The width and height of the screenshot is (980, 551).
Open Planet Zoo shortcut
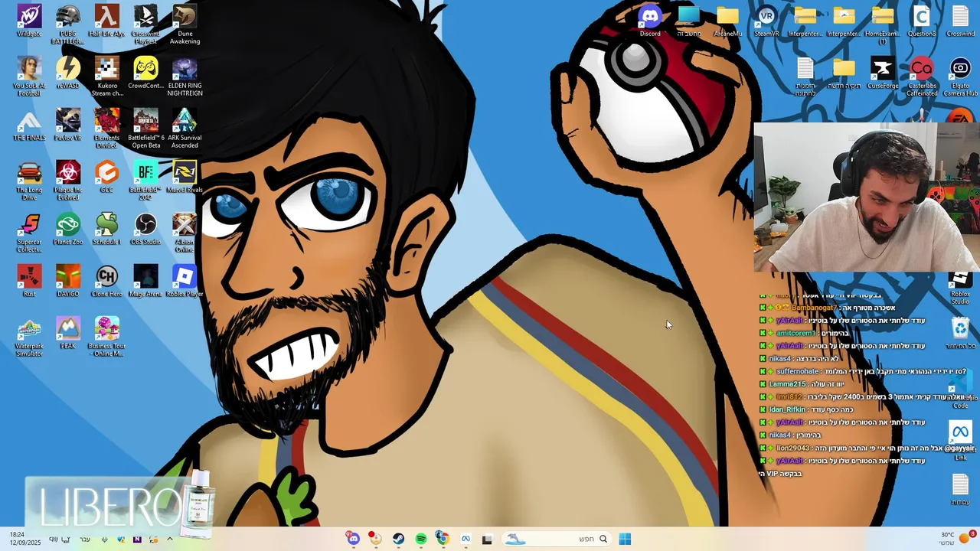67,229
